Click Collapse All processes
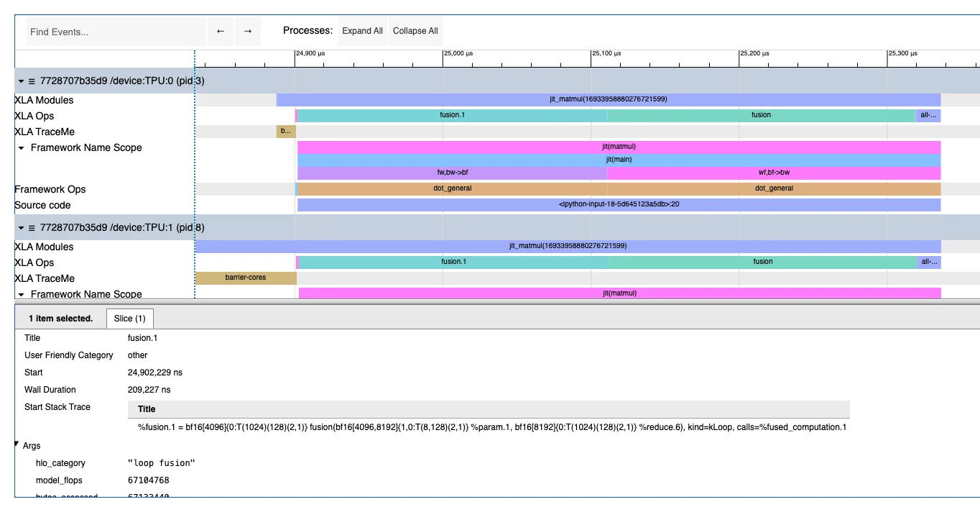Screen dimensions: 980x507 [x=415, y=31]
